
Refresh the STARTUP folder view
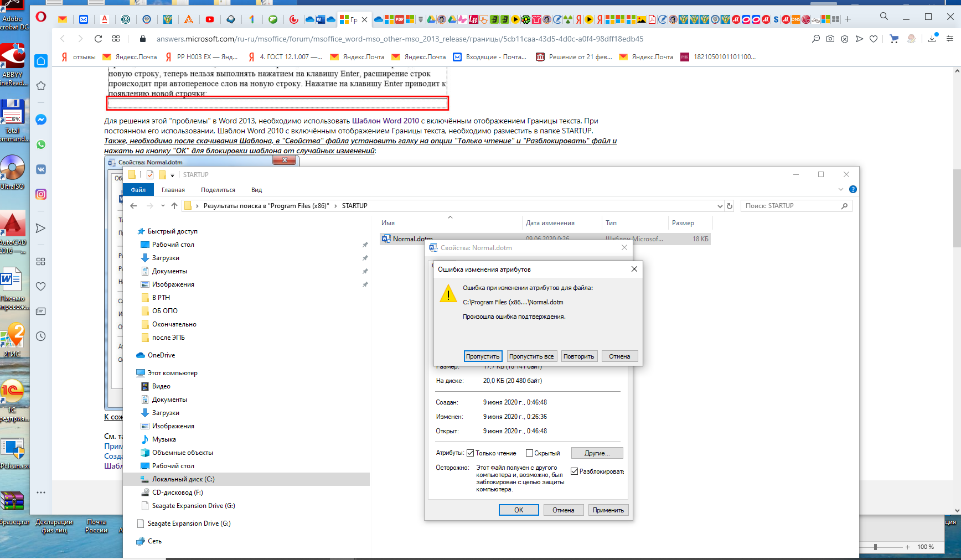pos(730,206)
